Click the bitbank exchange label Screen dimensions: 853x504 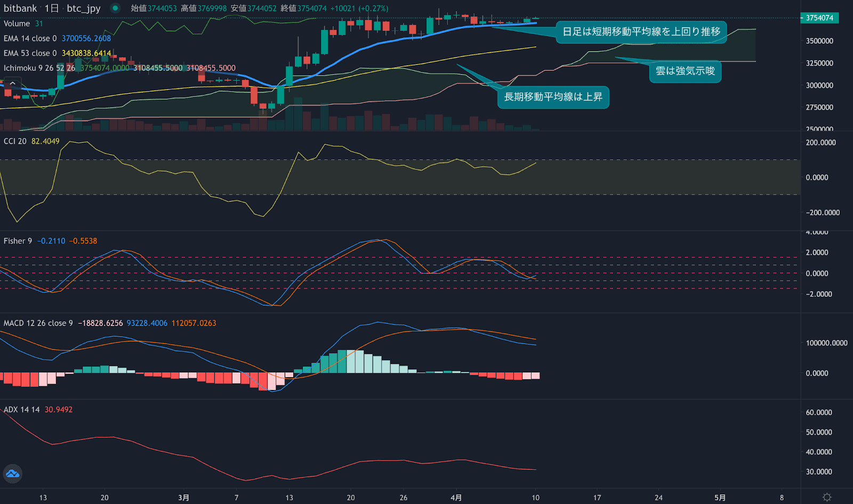[19, 9]
